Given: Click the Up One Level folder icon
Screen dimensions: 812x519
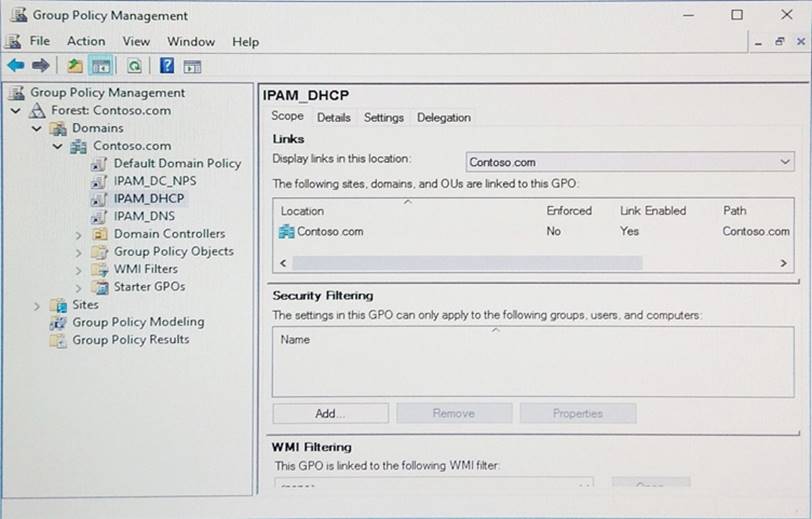Looking at the screenshot, I should (x=75, y=66).
